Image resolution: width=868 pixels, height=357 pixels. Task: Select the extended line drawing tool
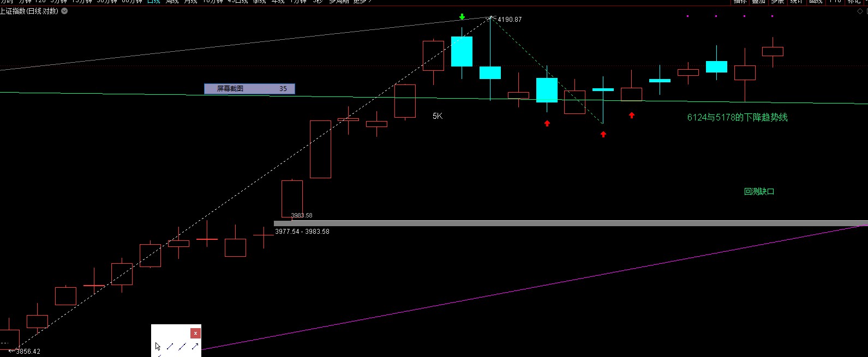click(x=182, y=346)
